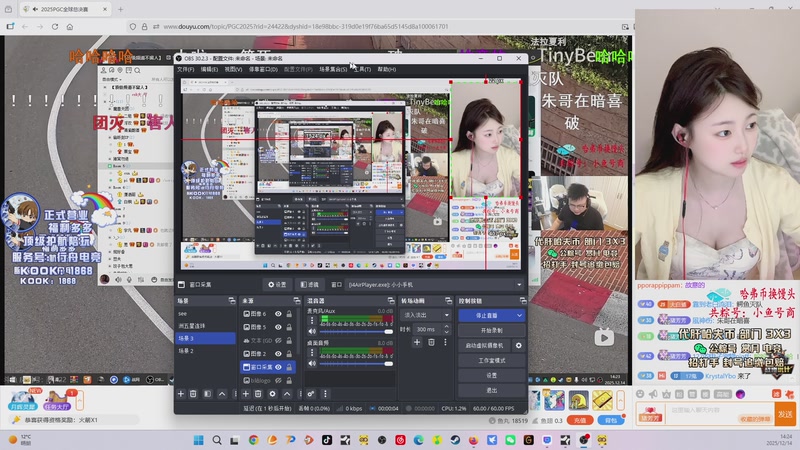Pop out the 转场动画 dock panel

pyautogui.click(x=448, y=301)
